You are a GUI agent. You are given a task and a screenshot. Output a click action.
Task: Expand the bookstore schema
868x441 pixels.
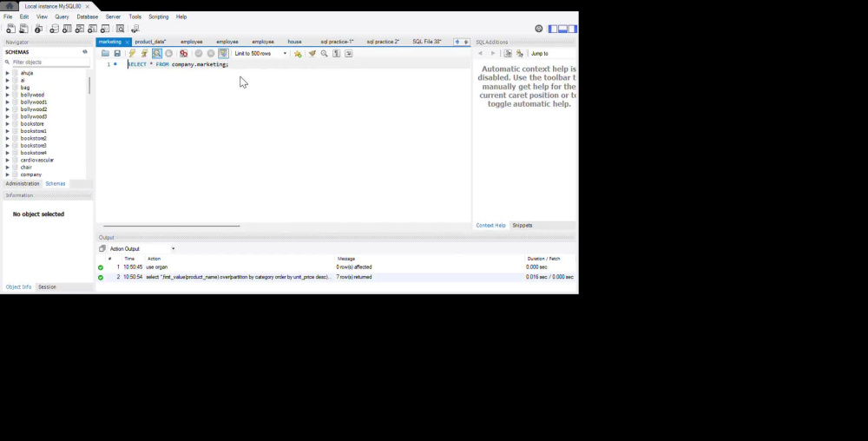coord(8,124)
